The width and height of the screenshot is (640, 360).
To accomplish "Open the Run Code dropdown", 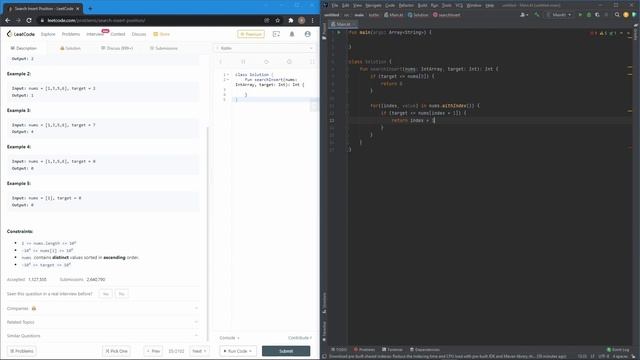I will coord(238,351).
